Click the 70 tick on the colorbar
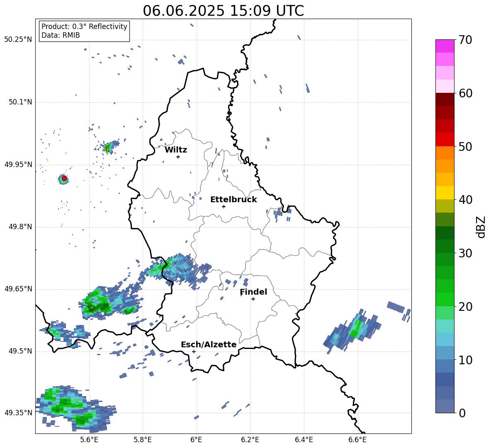This screenshot has height=448, width=491. pyautogui.click(x=465, y=40)
